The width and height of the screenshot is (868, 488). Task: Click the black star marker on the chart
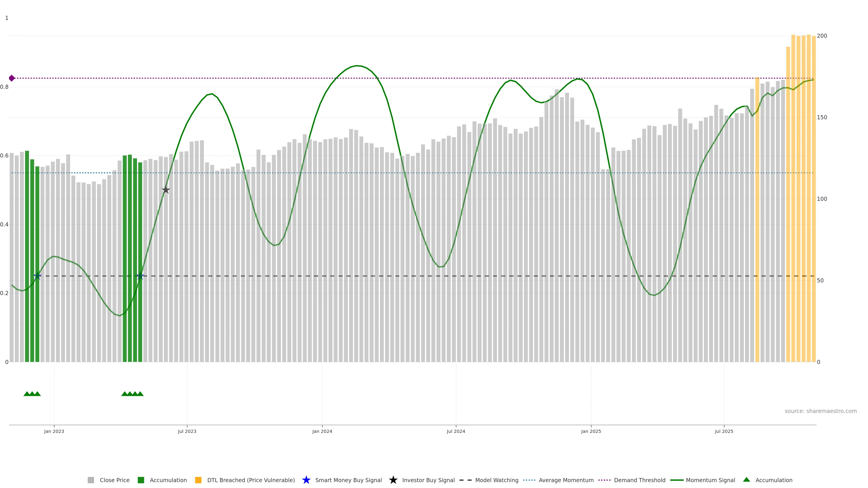click(x=165, y=190)
